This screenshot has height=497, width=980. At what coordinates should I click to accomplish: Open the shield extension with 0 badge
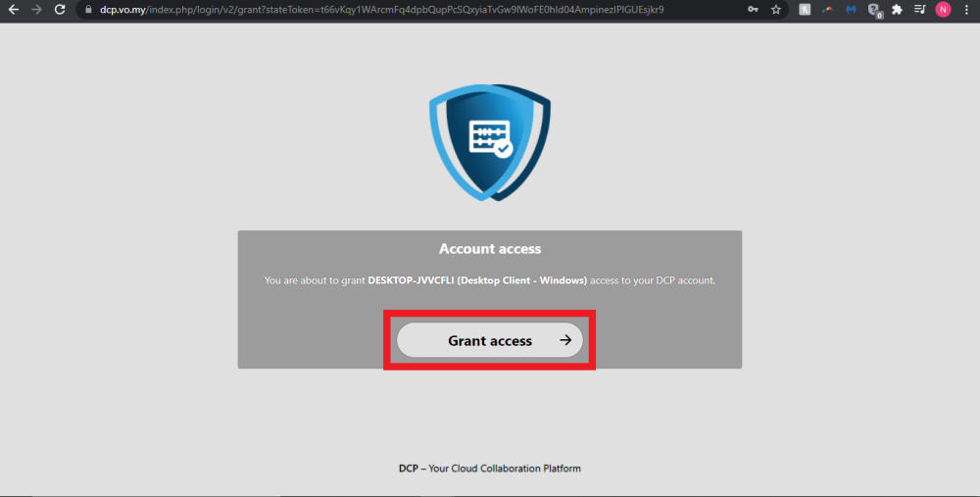(x=874, y=11)
